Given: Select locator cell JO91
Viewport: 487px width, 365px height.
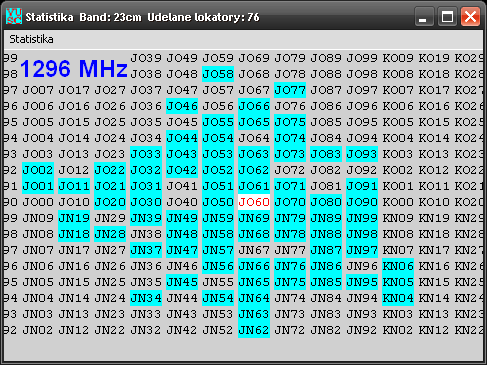Looking at the screenshot, I should tap(362, 186).
